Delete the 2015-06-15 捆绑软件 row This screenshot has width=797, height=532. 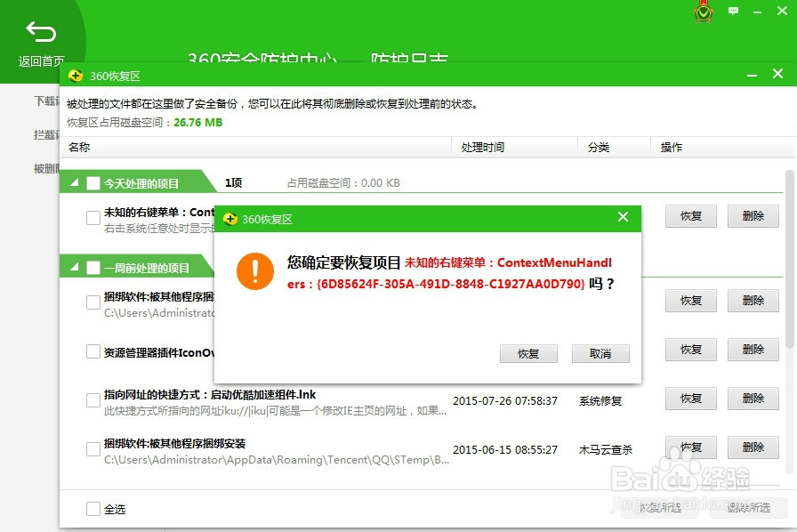[x=753, y=447]
